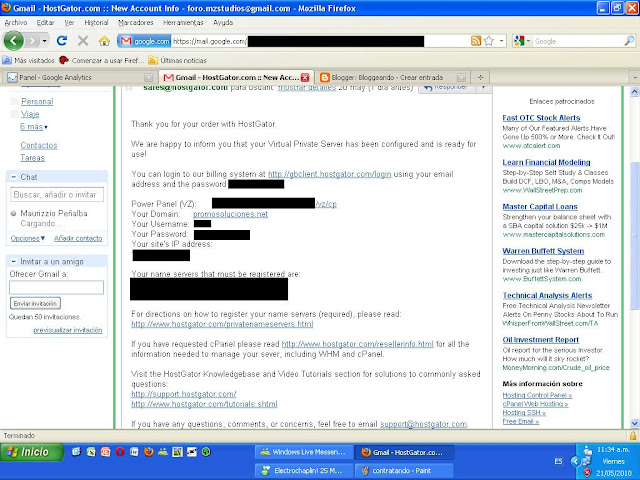The height and width of the screenshot is (480, 640).
Task: Bookmark this page with the star icon
Action: pos(489,41)
